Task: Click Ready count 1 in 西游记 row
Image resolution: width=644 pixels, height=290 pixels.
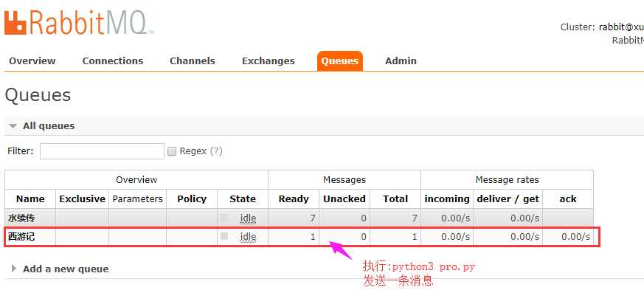Action: (x=313, y=237)
